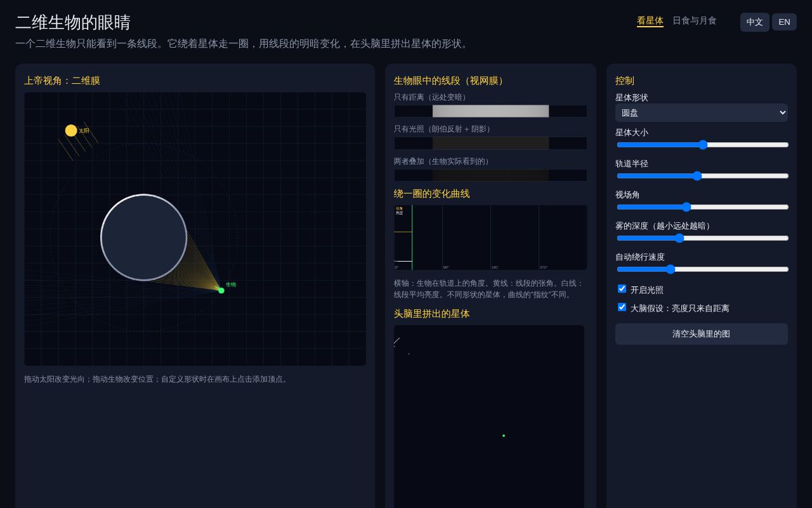This screenshot has width=812, height=508.
Task: Open the 星体形状 dropdown
Action: (702, 112)
